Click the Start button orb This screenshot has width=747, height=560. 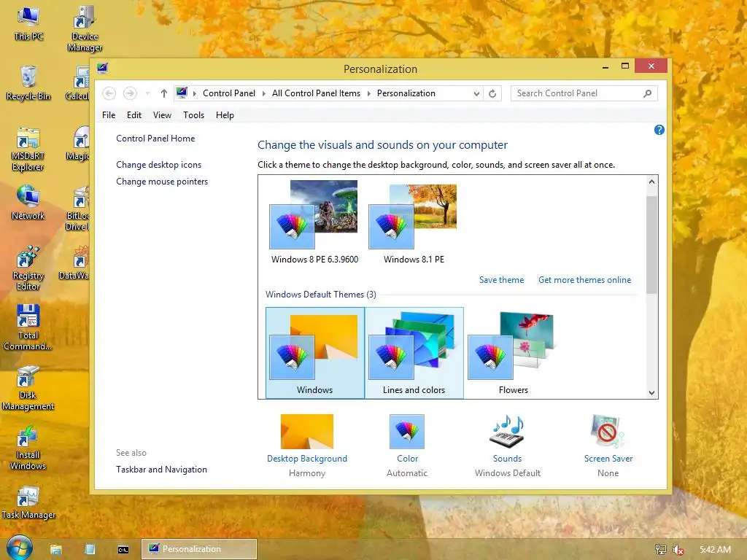click(20, 548)
